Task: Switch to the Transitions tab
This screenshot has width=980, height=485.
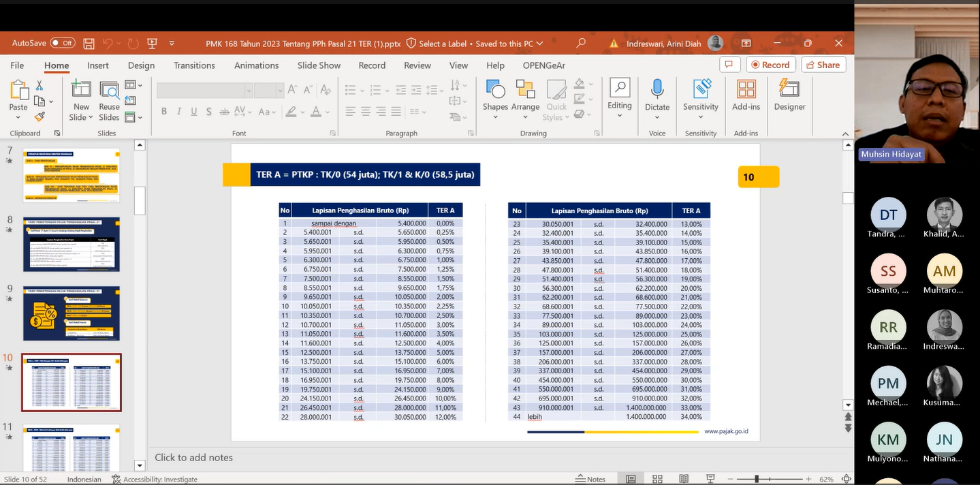Action: (194, 65)
